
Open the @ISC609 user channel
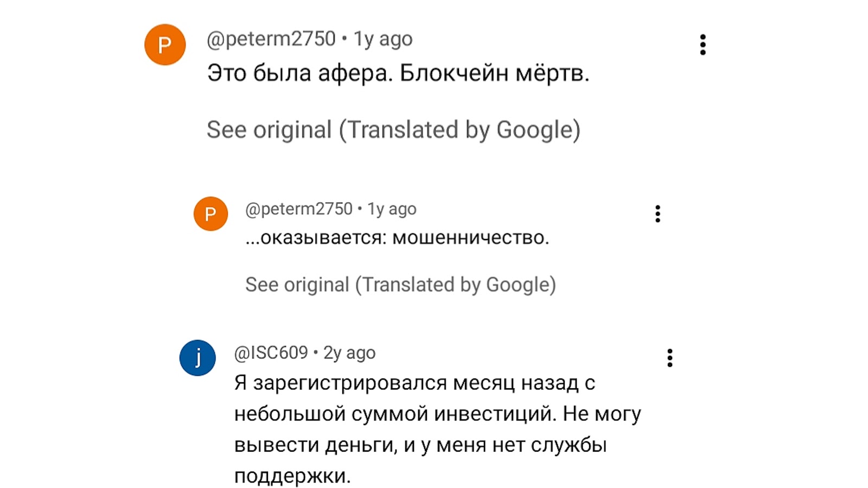[271, 353]
